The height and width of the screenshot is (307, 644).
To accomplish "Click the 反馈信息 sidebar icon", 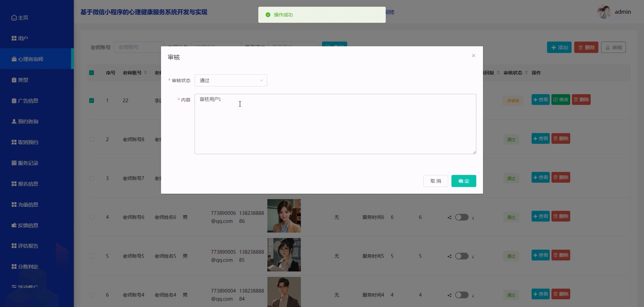I will coord(14,225).
